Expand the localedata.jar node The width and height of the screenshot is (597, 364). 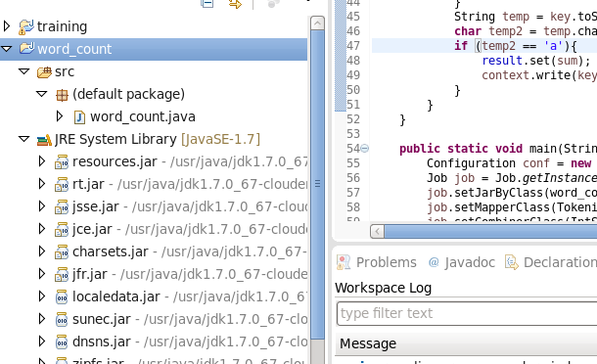[42, 296]
